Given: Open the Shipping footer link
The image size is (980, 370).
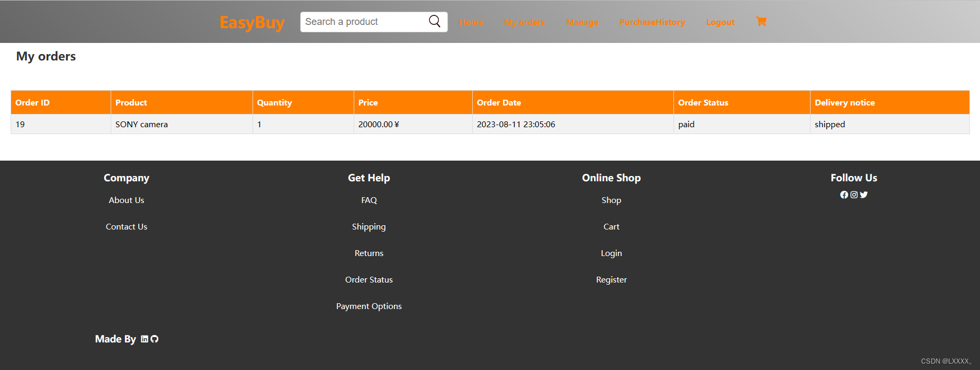Looking at the screenshot, I should coord(369,227).
